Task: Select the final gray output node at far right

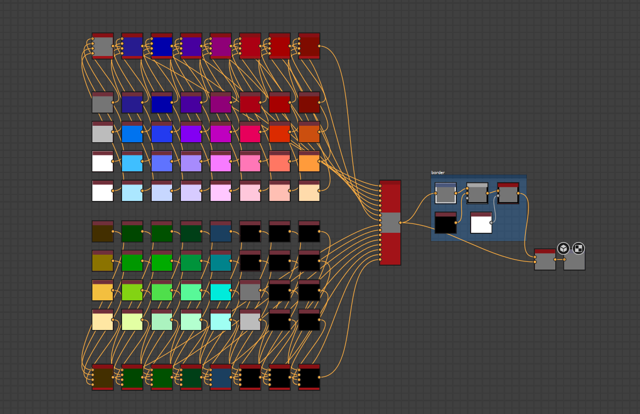Action: pos(574,260)
